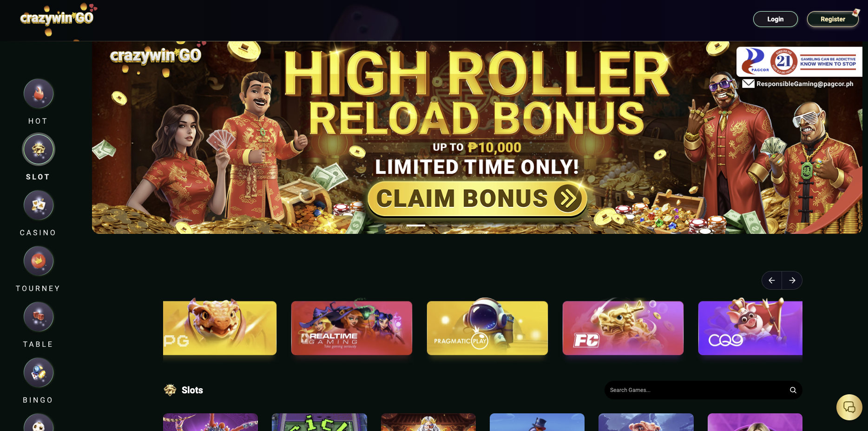
Task: Open the HOT games category icon
Action: [39, 93]
